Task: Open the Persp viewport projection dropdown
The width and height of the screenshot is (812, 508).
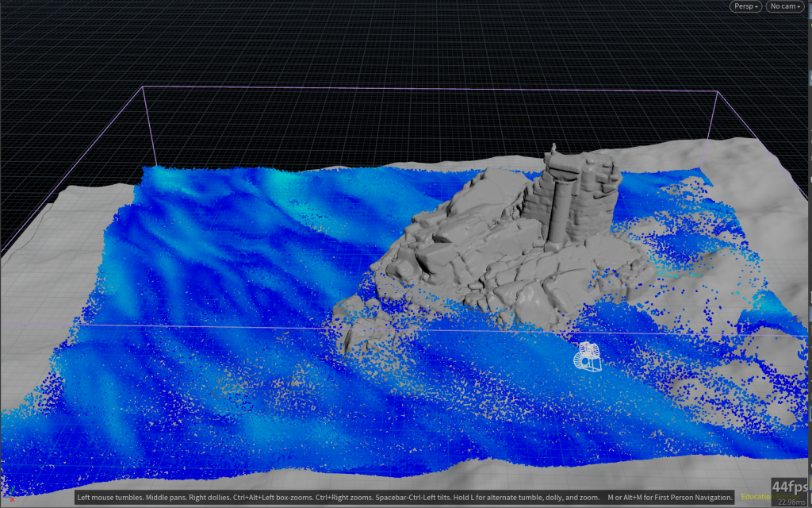Action: click(x=745, y=6)
